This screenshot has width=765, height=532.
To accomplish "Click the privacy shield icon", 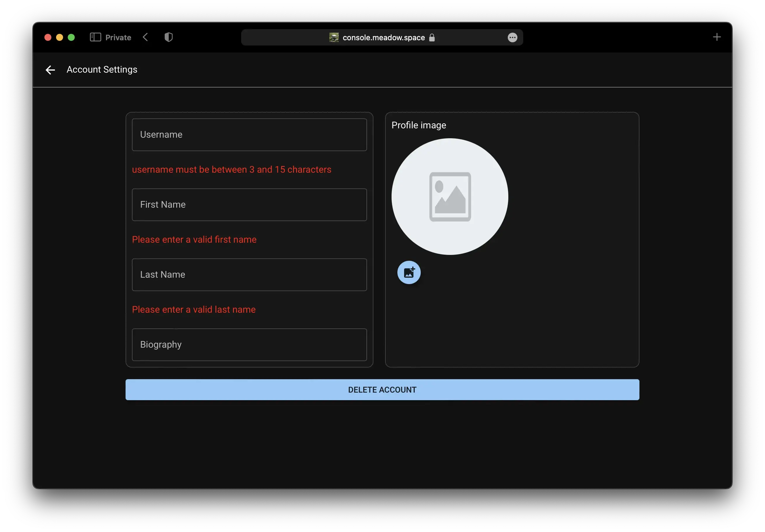I will [168, 37].
